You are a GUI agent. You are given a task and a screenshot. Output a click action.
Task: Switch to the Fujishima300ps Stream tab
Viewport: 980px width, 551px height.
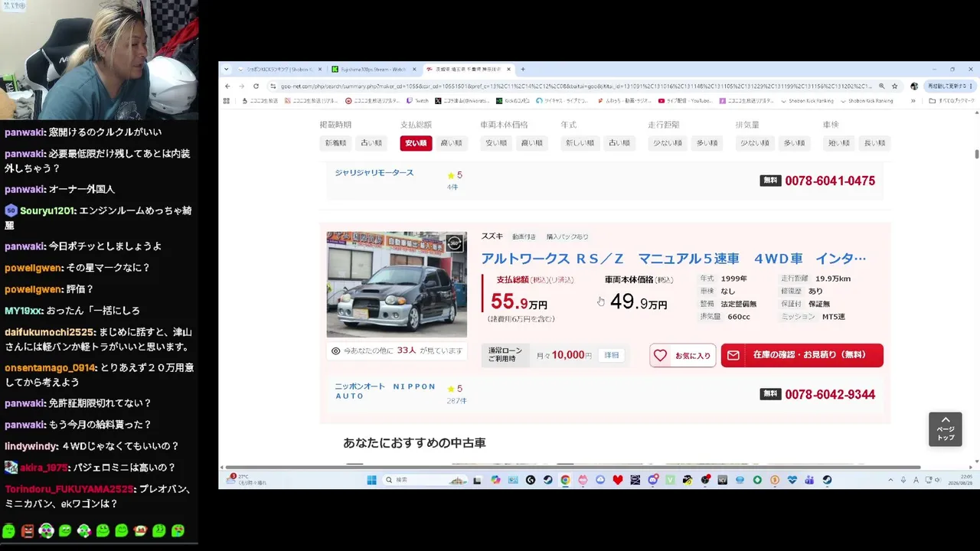(x=374, y=69)
